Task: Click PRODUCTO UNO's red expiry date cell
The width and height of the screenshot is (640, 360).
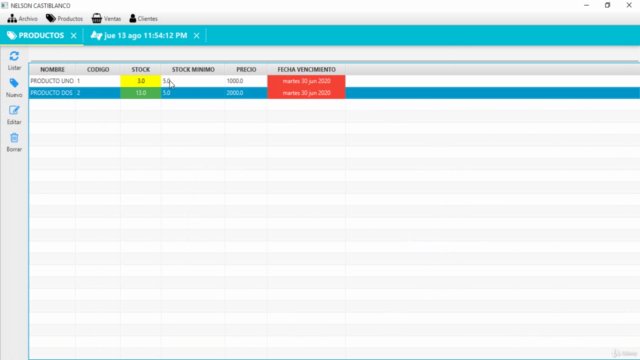Action: (x=307, y=81)
